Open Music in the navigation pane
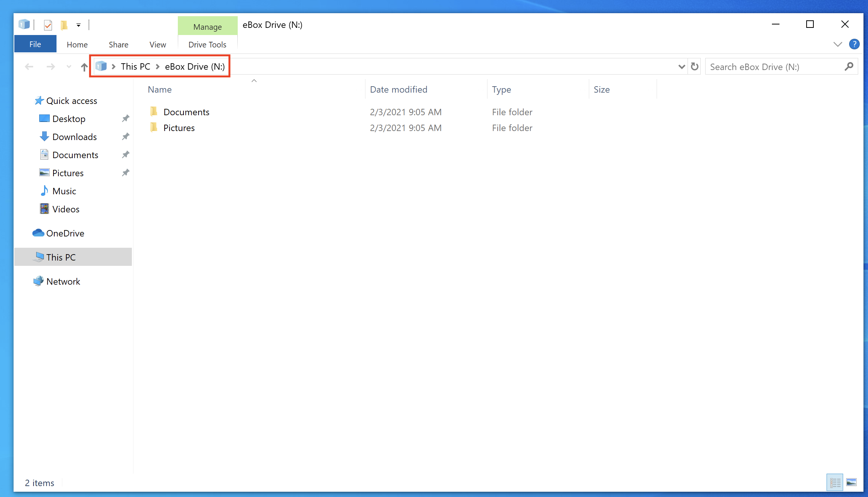Screen dimensions: 868x497 [x=64, y=191]
